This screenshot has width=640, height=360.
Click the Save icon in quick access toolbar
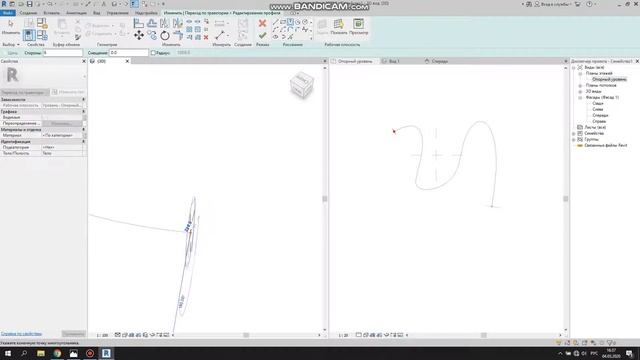pos(29,4)
